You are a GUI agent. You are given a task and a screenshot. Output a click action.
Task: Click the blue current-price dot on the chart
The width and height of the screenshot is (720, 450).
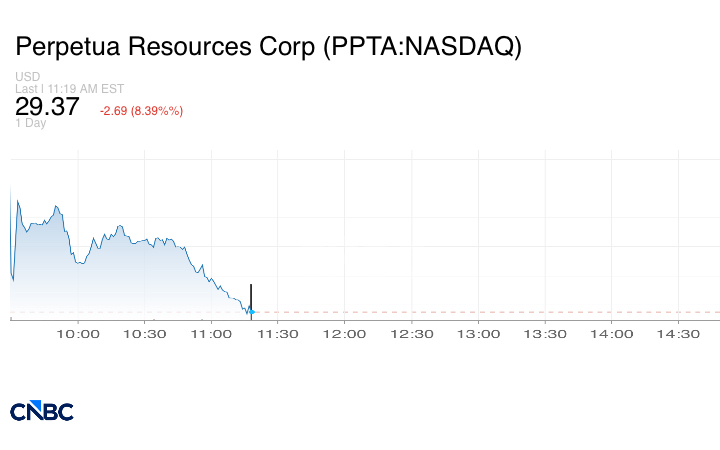[251, 313]
